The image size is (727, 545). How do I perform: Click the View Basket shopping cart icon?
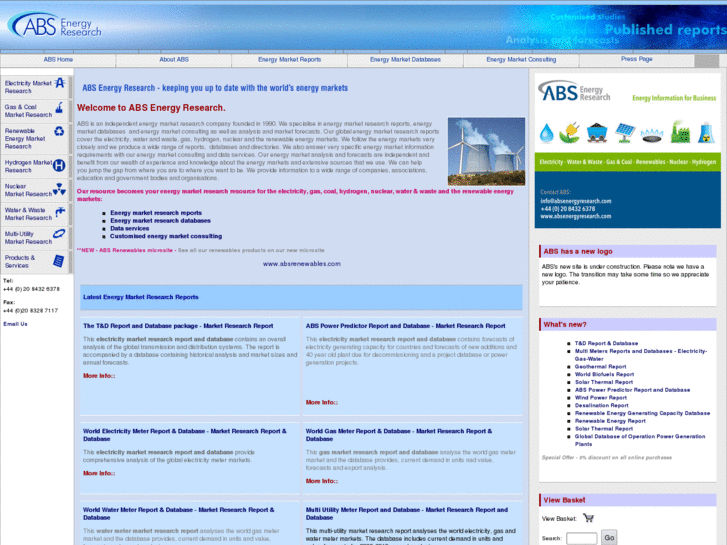(x=588, y=518)
